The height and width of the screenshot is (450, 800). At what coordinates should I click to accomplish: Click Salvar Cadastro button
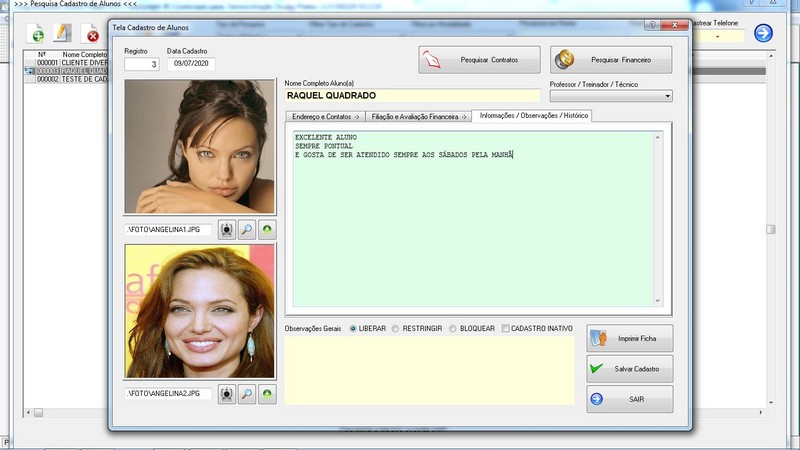(630, 369)
